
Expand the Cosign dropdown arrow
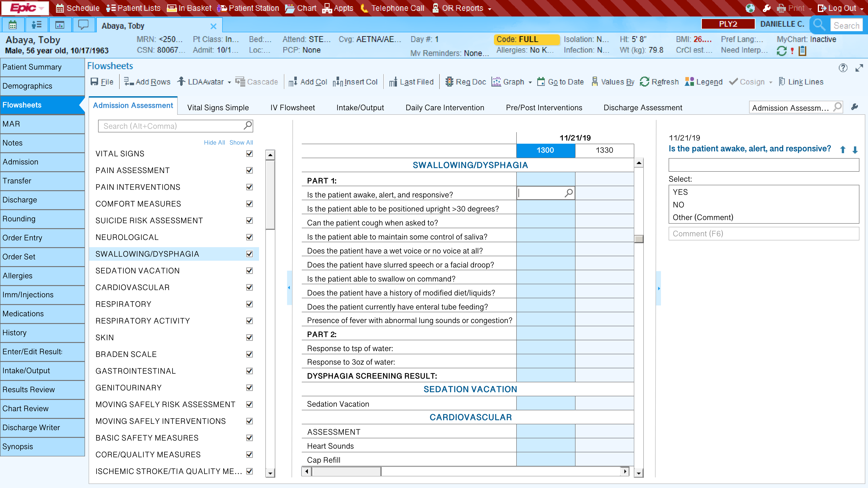771,82
